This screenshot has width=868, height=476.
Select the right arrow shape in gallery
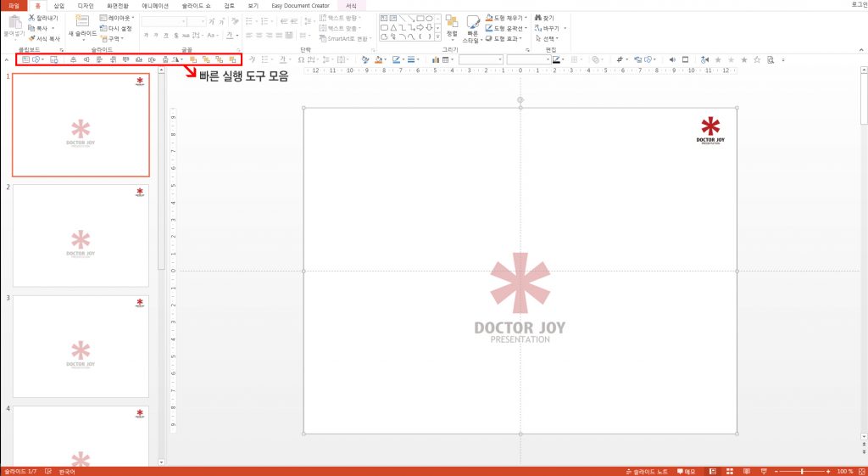pos(420,28)
